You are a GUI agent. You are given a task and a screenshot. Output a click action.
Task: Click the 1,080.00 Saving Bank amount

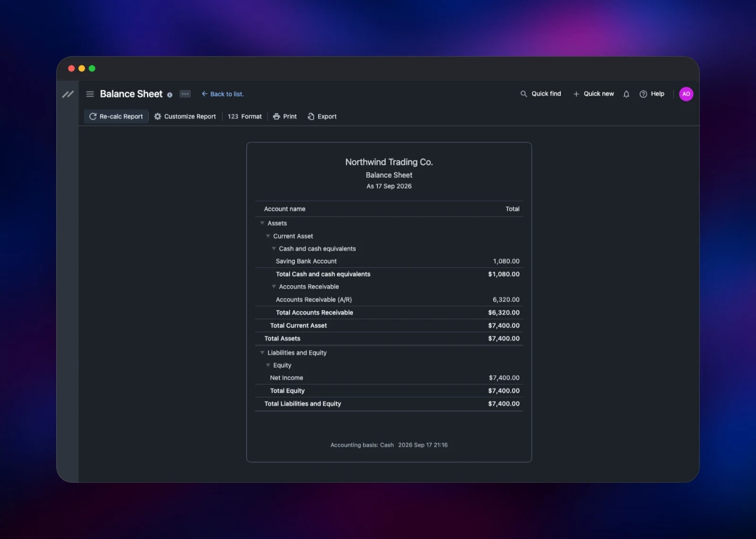point(506,261)
